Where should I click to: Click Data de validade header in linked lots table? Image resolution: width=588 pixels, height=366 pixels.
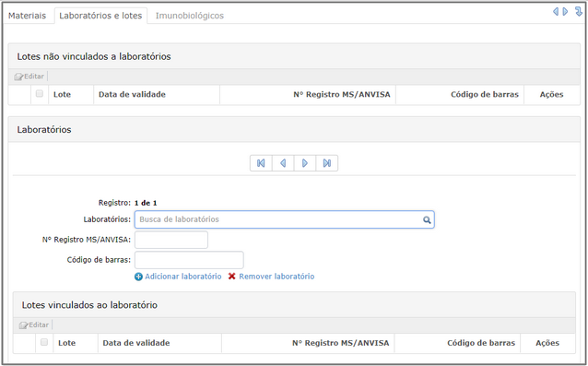pos(136,343)
